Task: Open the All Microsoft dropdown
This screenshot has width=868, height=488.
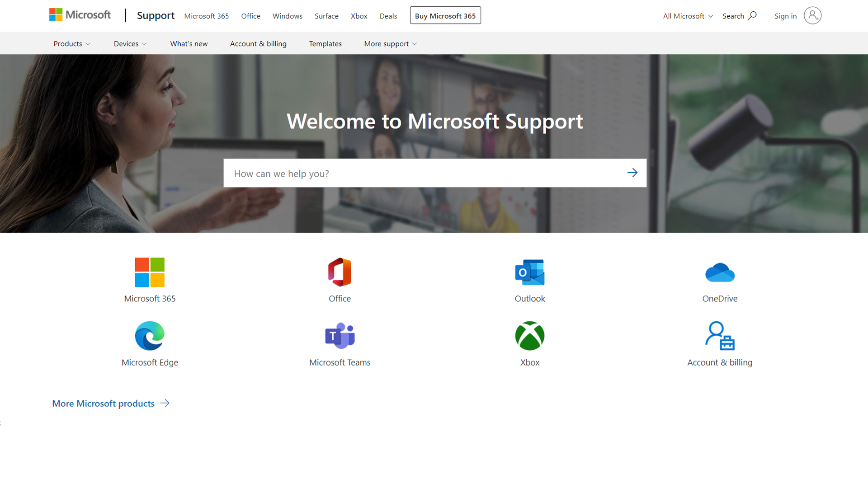Action: point(688,16)
